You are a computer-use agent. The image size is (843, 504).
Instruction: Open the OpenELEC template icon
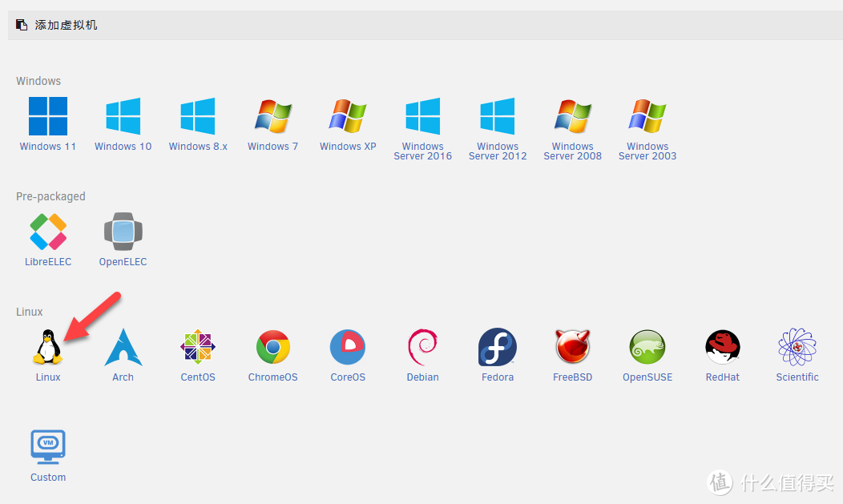pos(123,232)
